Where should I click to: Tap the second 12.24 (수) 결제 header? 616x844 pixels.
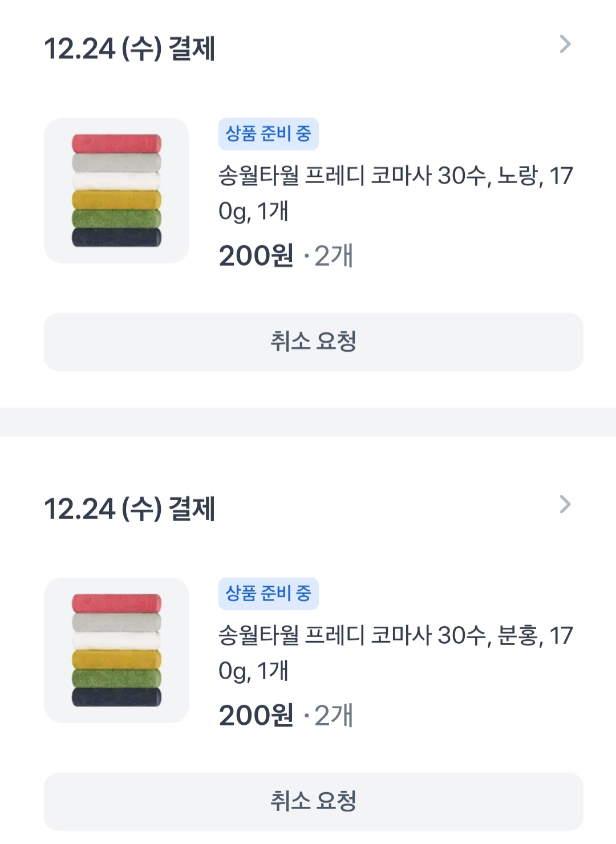coord(129,509)
